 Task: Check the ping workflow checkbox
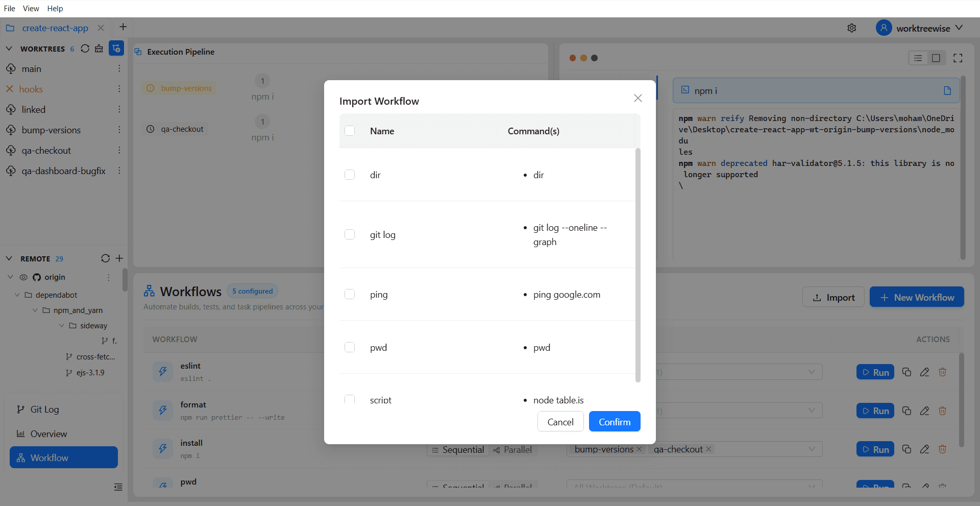pyautogui.click(x=350, y=294)
